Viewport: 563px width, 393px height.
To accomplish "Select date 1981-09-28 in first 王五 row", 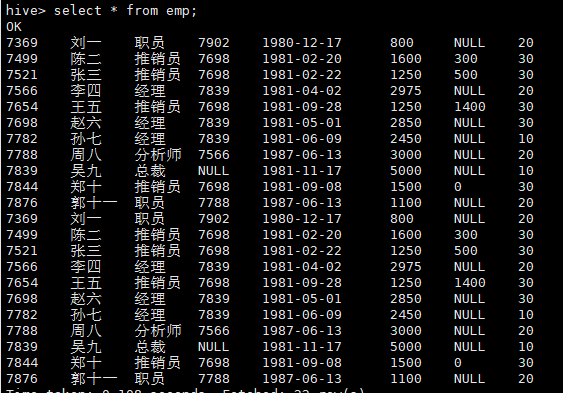I will tap(302, 107).
